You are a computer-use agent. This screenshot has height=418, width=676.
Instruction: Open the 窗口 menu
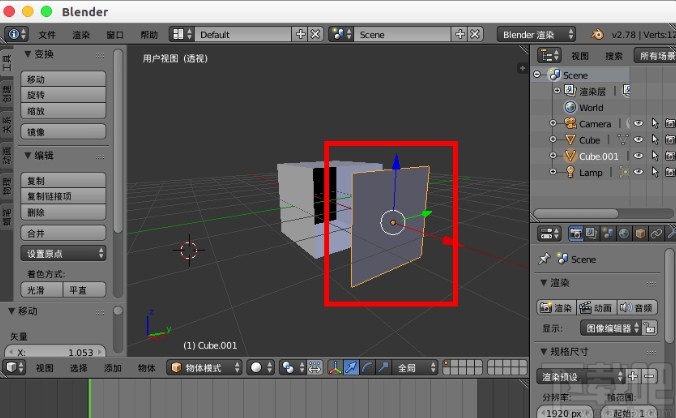coord(115,35)
